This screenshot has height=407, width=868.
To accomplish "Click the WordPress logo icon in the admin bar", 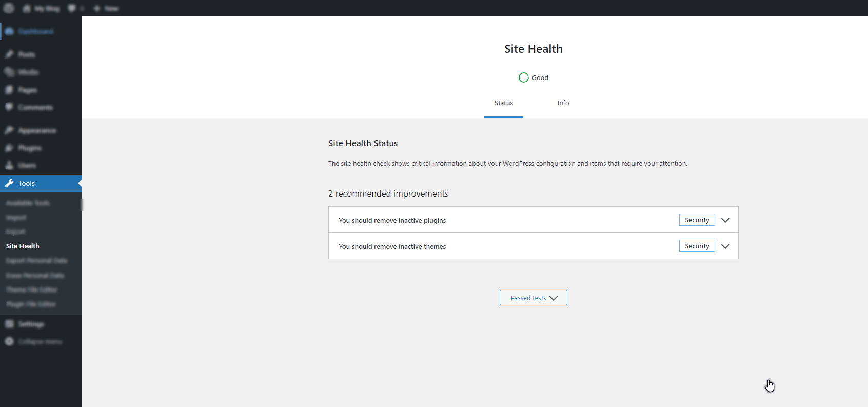I will [x=9, y=8].
